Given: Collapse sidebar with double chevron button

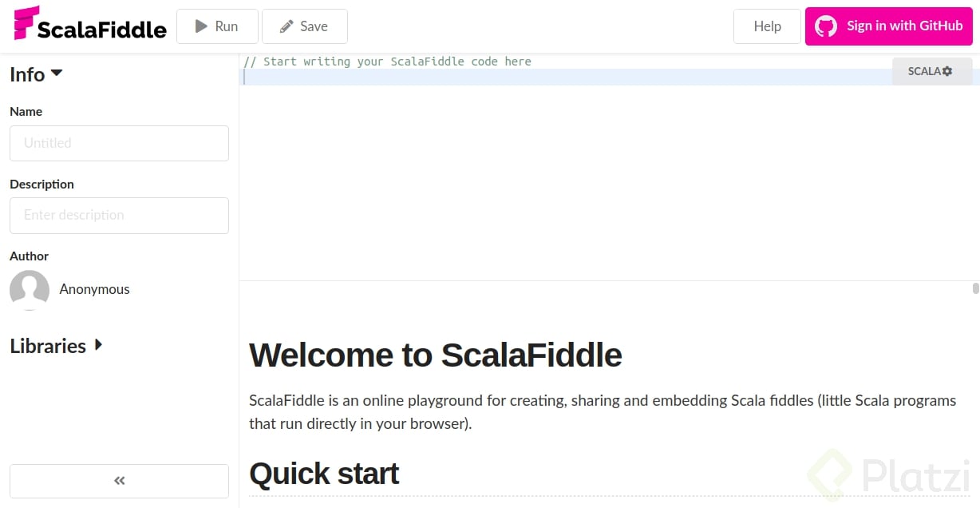Looking at the screenshot, I should click(119, 481).
